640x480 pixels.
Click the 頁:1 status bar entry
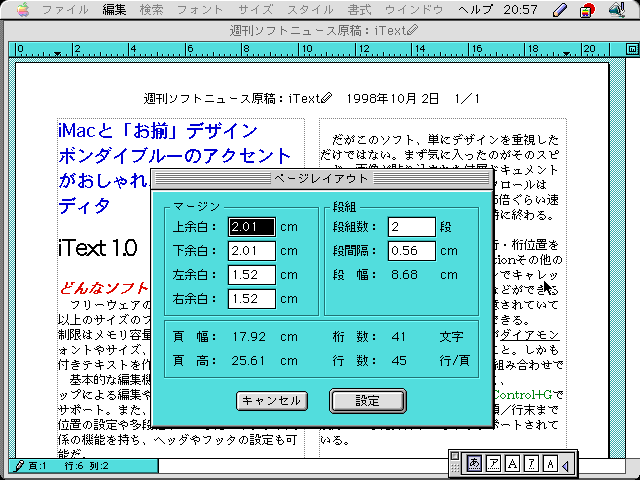[x=38, y=466]
